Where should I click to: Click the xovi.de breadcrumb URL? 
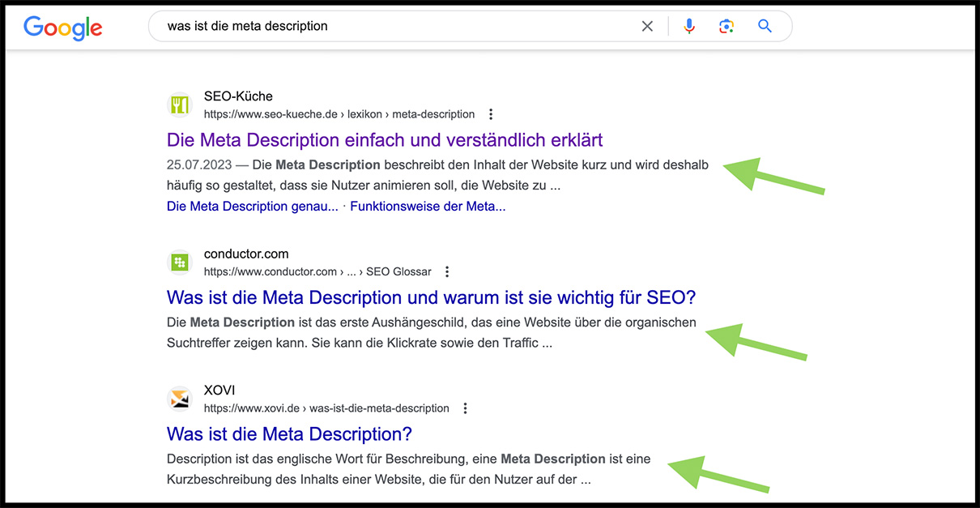coord(326,408)
